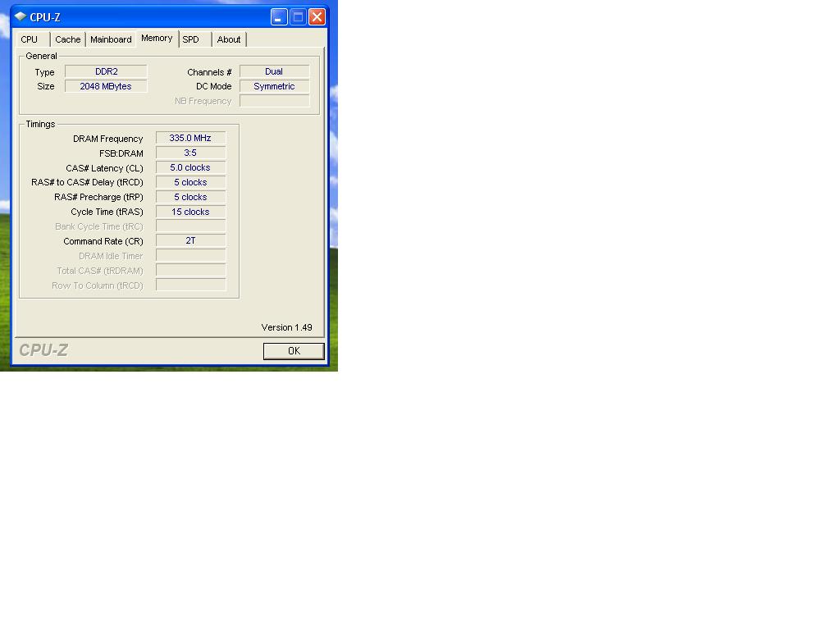Click the empty Bank Cycle Time field
Viewport: 840px width, 630px height.
(x=190, y=226)
